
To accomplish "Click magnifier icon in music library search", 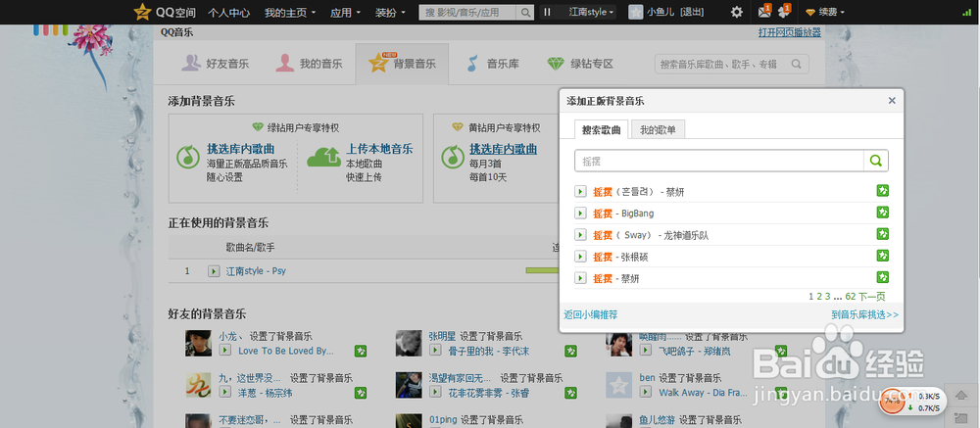I will tap(796, 64).
